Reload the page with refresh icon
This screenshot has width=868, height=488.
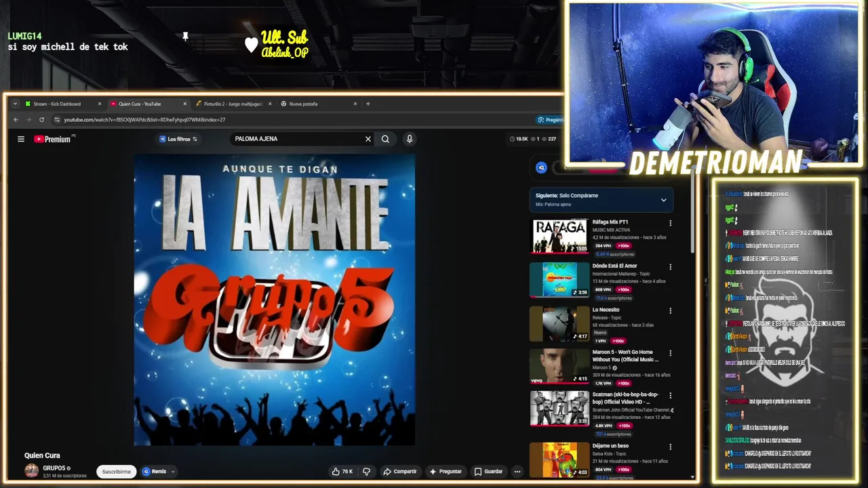click(x=41, y=119)
